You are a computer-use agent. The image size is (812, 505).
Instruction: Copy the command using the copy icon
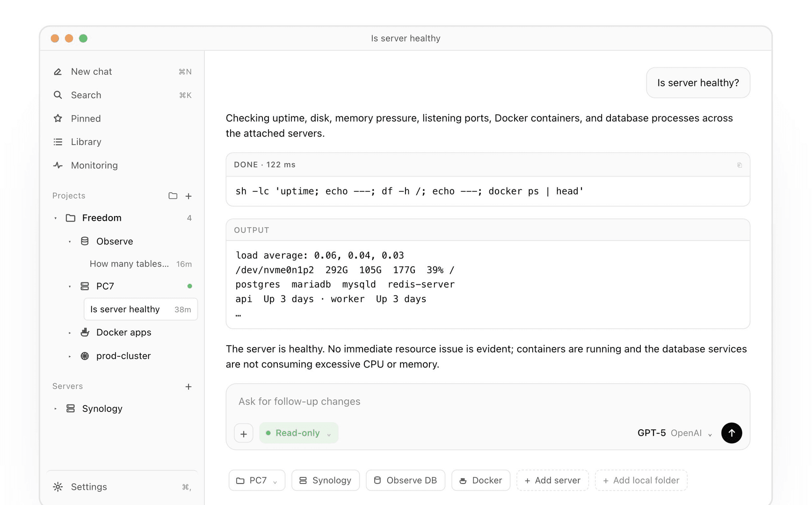tap(739, 165)
